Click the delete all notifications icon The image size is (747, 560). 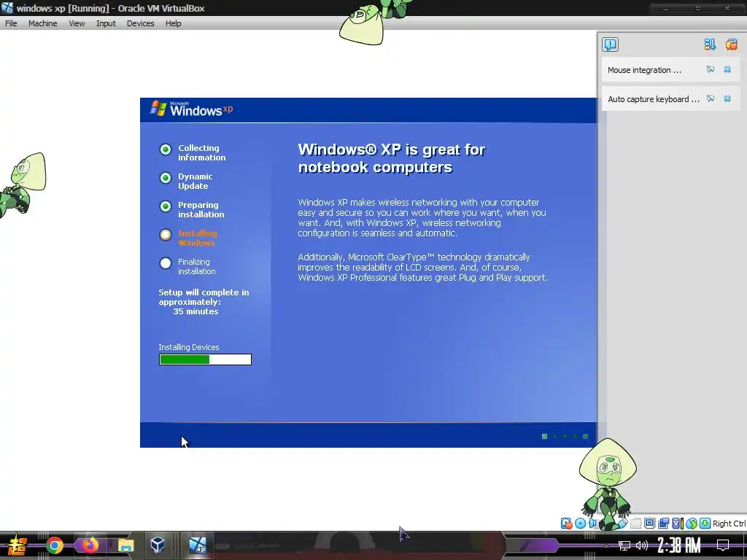[x=731, y=44]
